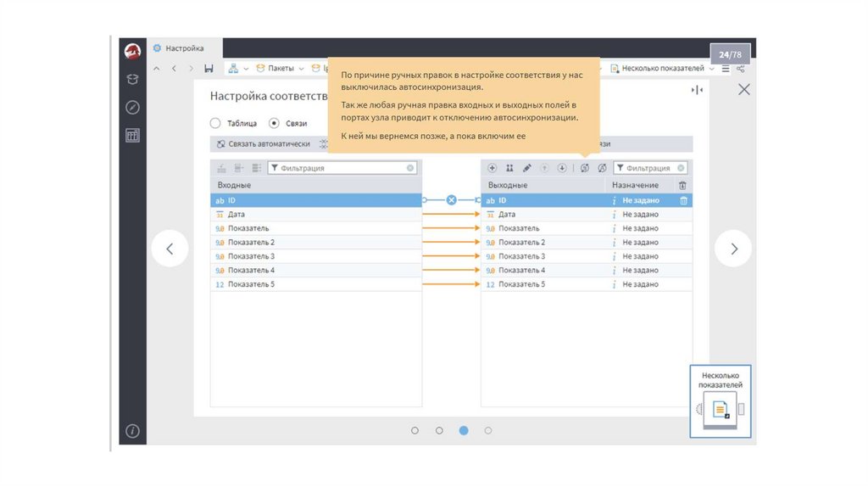Delete the ID output field via trash icon
This screenshot has height=487, width=868.
(683, 200)
